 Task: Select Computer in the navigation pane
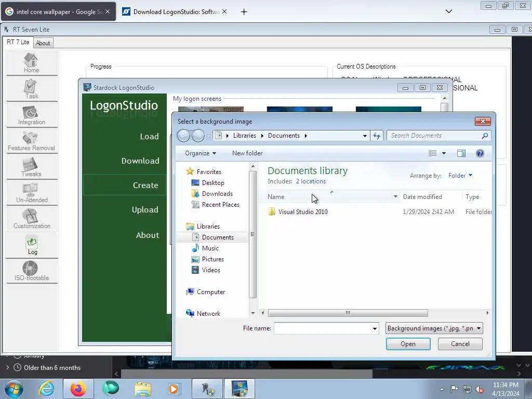click(211, 292)
